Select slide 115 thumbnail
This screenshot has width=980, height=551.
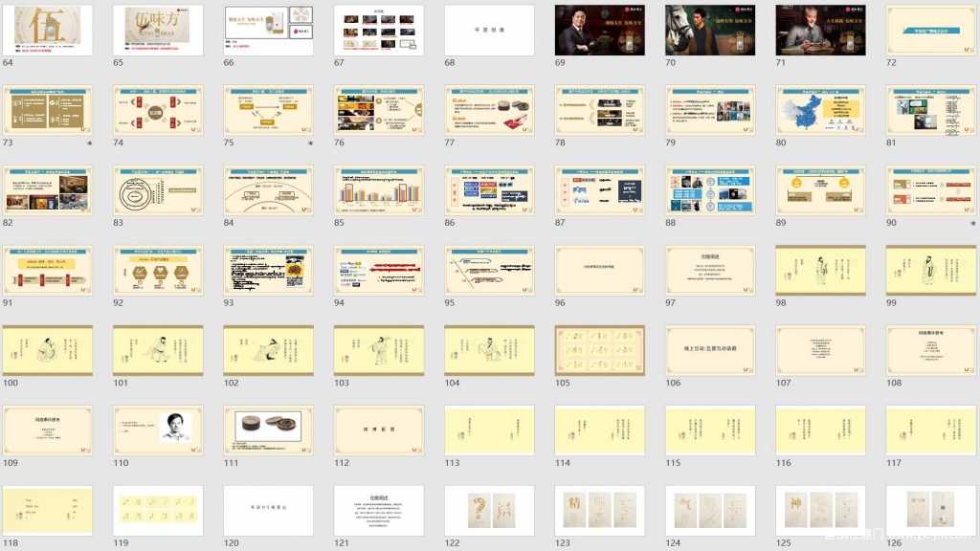tap(710, 430)
